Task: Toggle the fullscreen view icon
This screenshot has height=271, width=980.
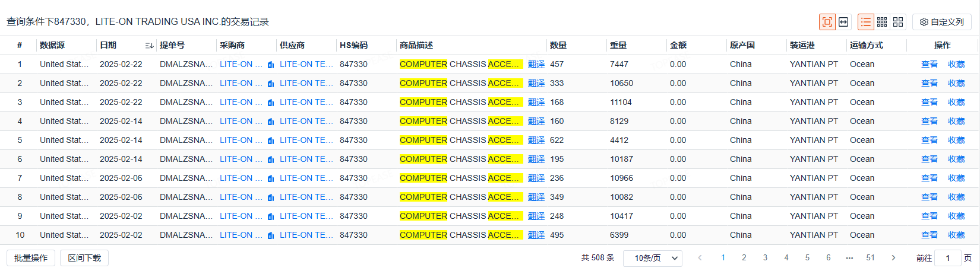Action: point(827,22)
